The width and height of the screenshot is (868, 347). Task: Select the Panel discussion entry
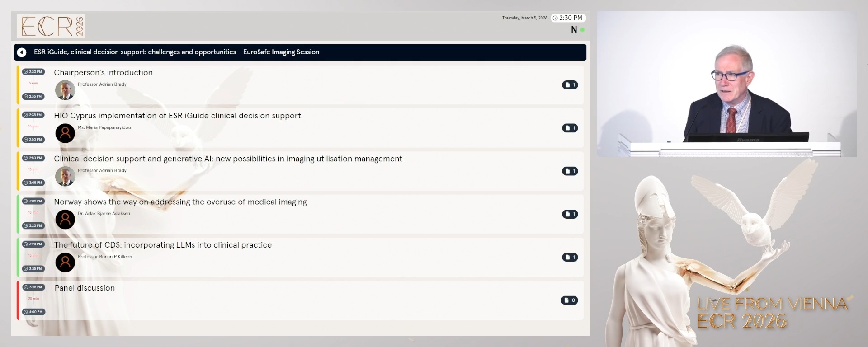click(x=85, y=288)
